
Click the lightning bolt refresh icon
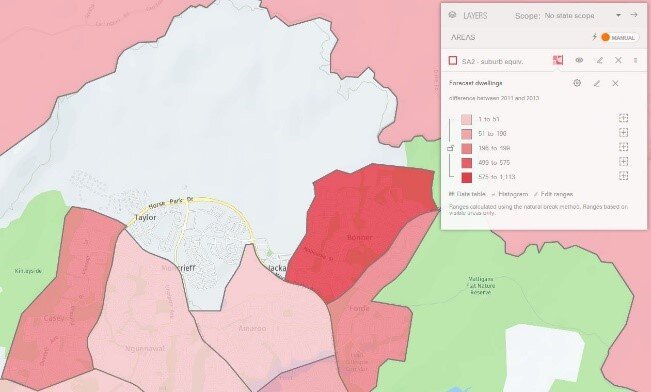point(594,37)
